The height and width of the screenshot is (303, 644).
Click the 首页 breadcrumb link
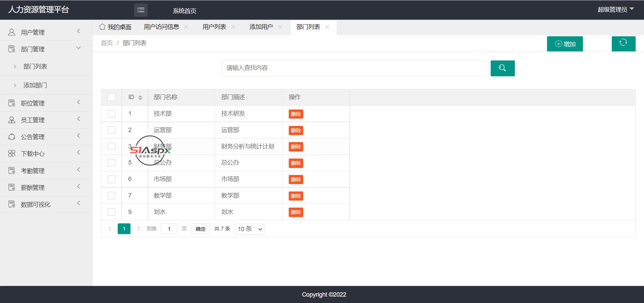[x=107, y=43]
